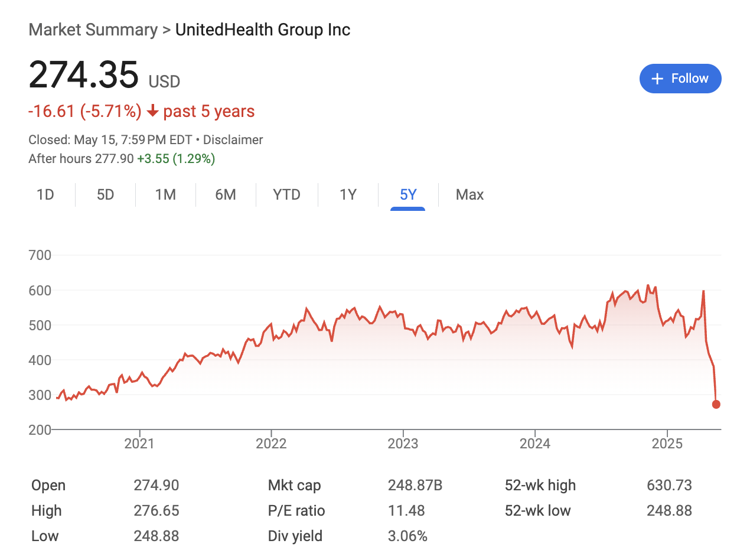The width and height of the screenshot is (750, 560).
Task: Click the Follow button
Action: coord(680,79)
